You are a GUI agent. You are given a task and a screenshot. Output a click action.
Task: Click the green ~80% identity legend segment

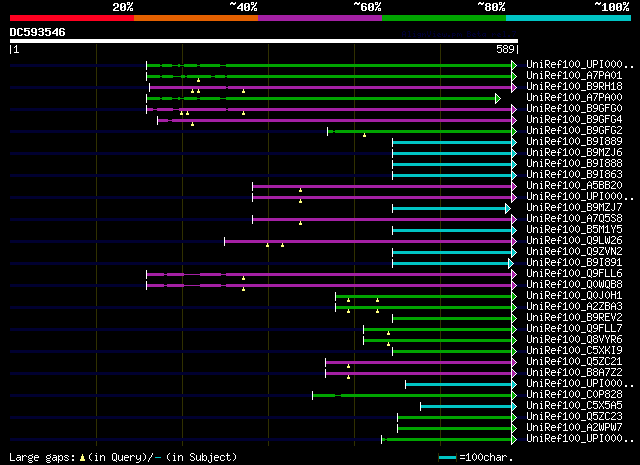[x=444, y=18]
